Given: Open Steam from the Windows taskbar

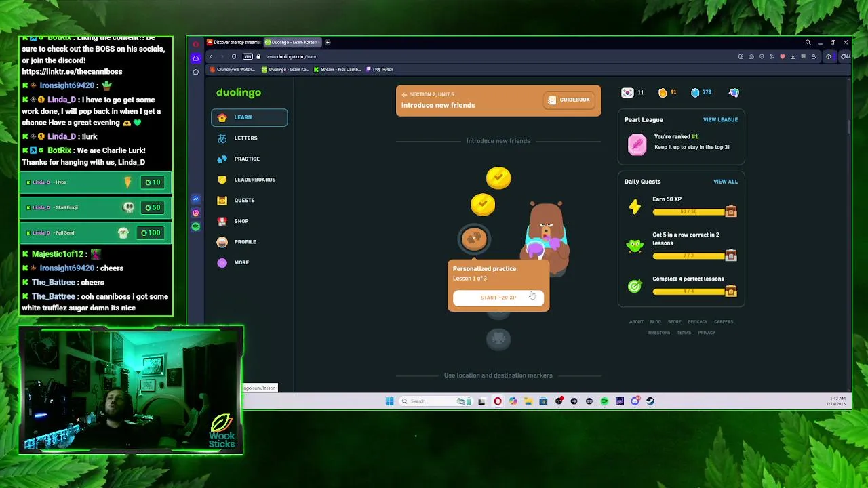Looking at the screenshot, I should 650,401.
